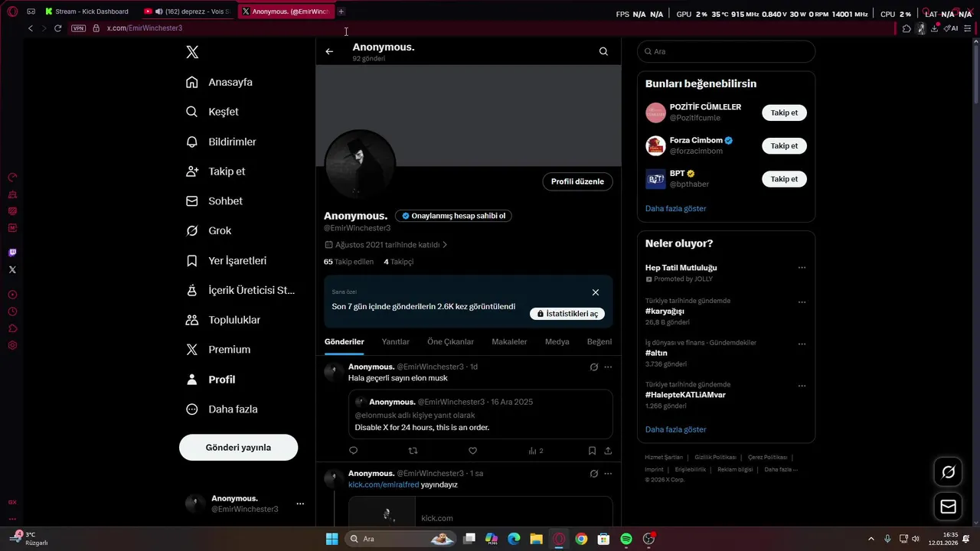This screenshot has width=980, height=551.
Task: Open Topluluklar communities
Action: 224,320
